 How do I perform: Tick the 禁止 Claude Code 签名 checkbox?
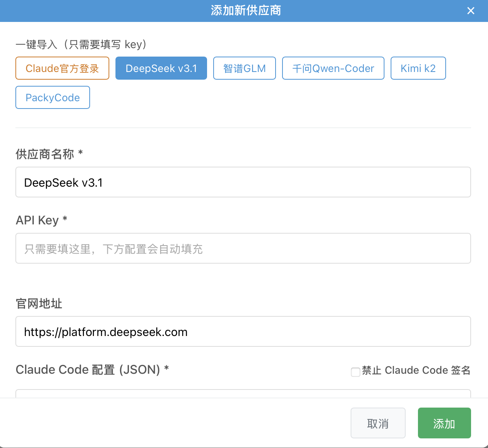355,372
